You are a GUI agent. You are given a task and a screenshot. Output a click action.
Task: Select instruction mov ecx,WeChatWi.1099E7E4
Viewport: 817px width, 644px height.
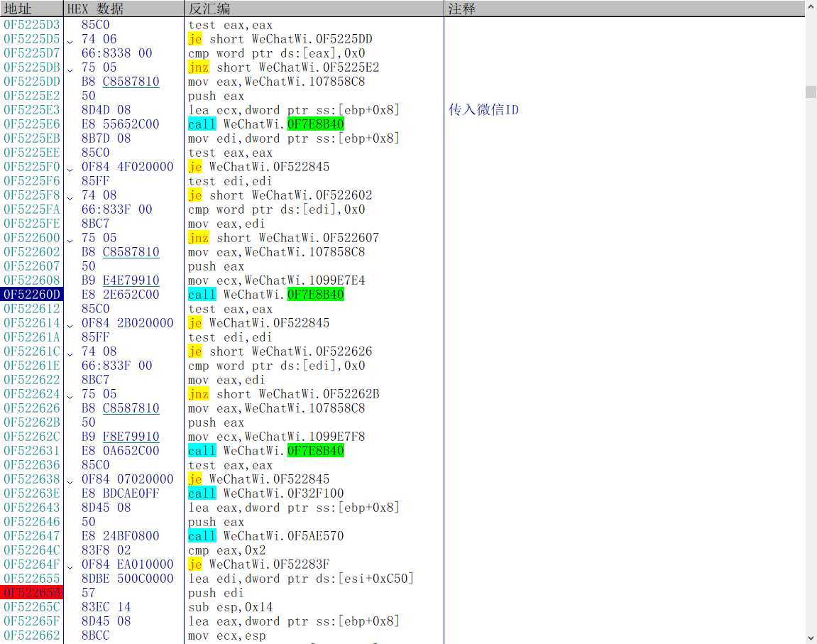click(x=277, y=280)
